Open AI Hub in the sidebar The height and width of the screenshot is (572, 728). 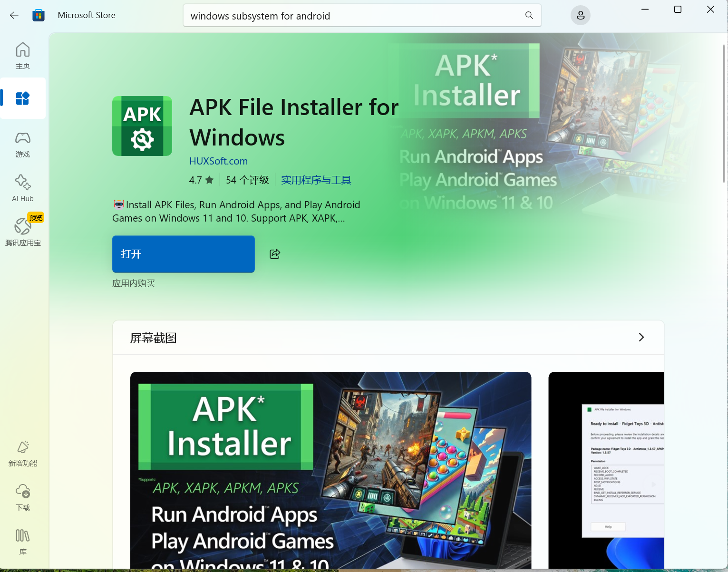tap(23, 188)
